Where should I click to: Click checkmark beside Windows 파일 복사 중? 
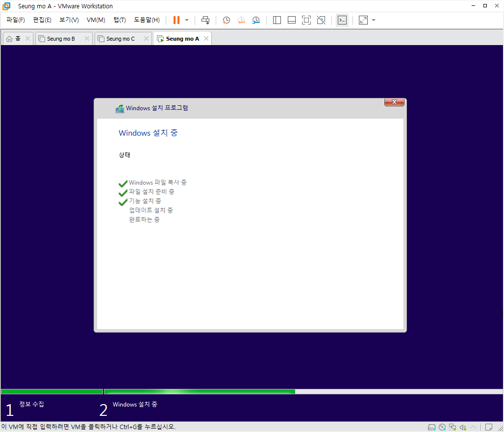coord(123,183)
